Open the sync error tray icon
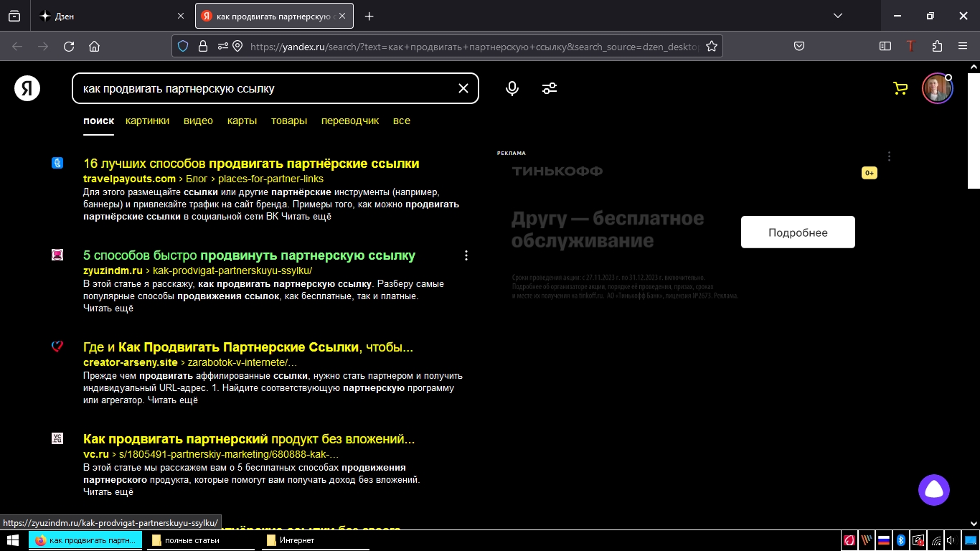980x551 pixels. [x=918, y=540]
